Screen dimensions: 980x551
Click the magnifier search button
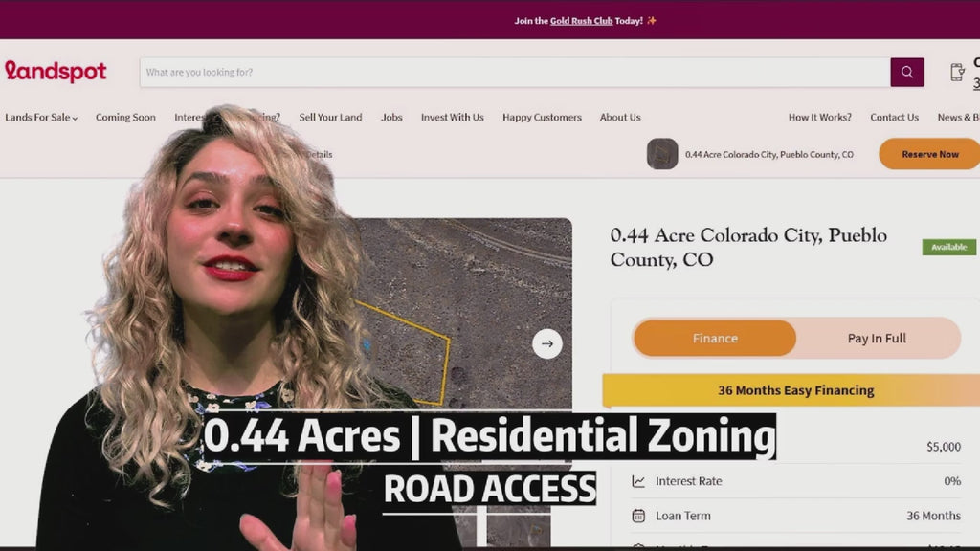(907, 73)
